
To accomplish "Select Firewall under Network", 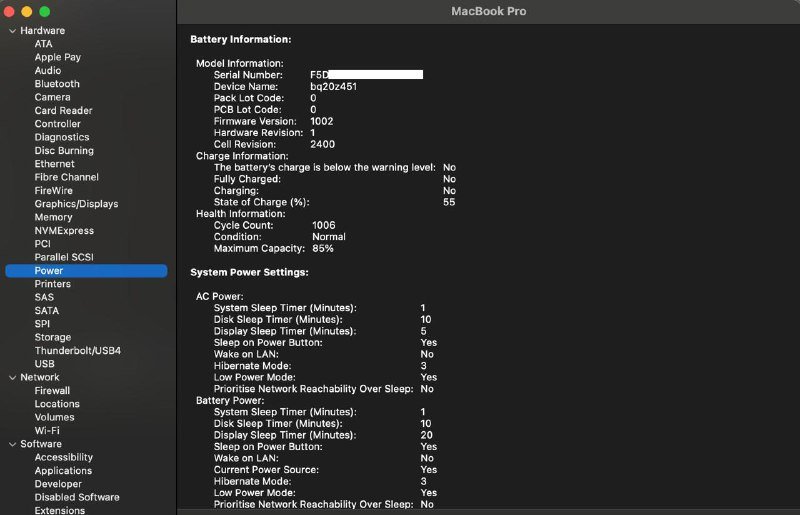I will coord(52,390).
